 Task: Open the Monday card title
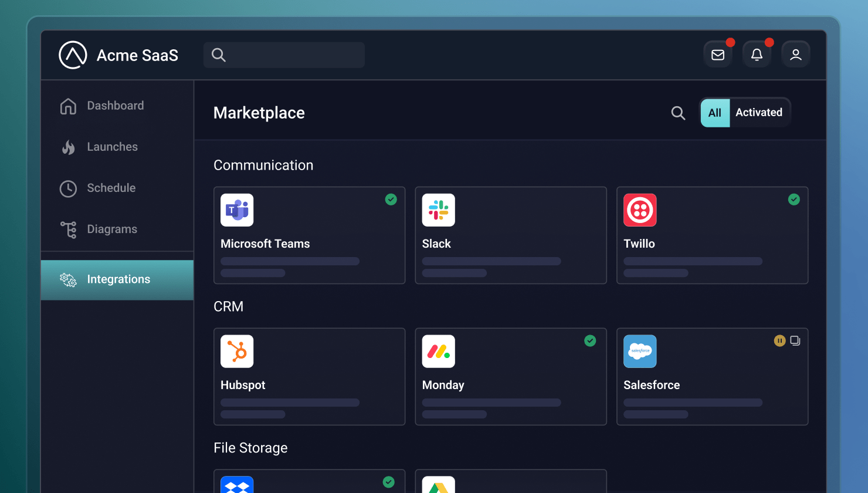pos(443,385)
